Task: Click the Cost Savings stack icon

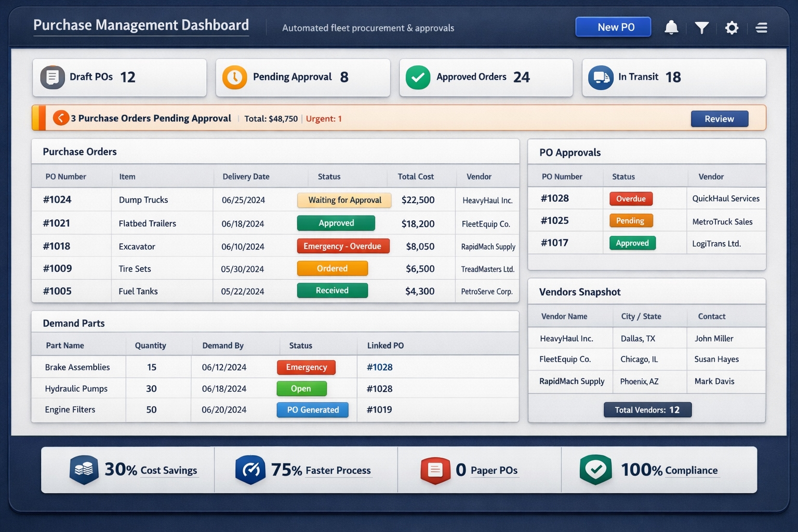Action: [x=84, y=470]
